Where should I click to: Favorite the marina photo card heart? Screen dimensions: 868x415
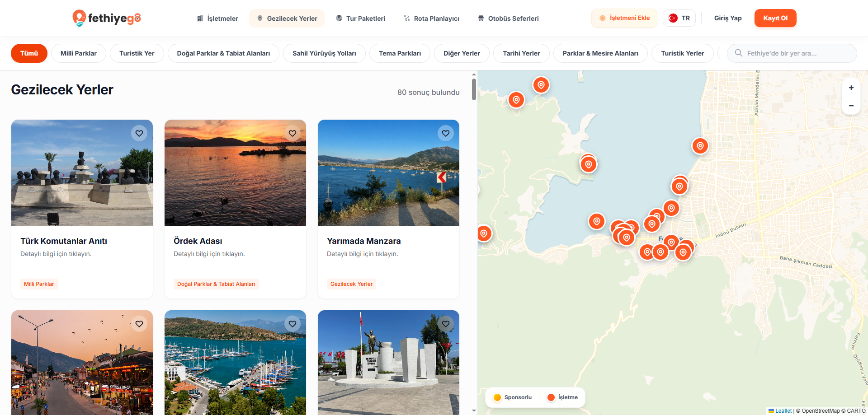coord(292,324)
